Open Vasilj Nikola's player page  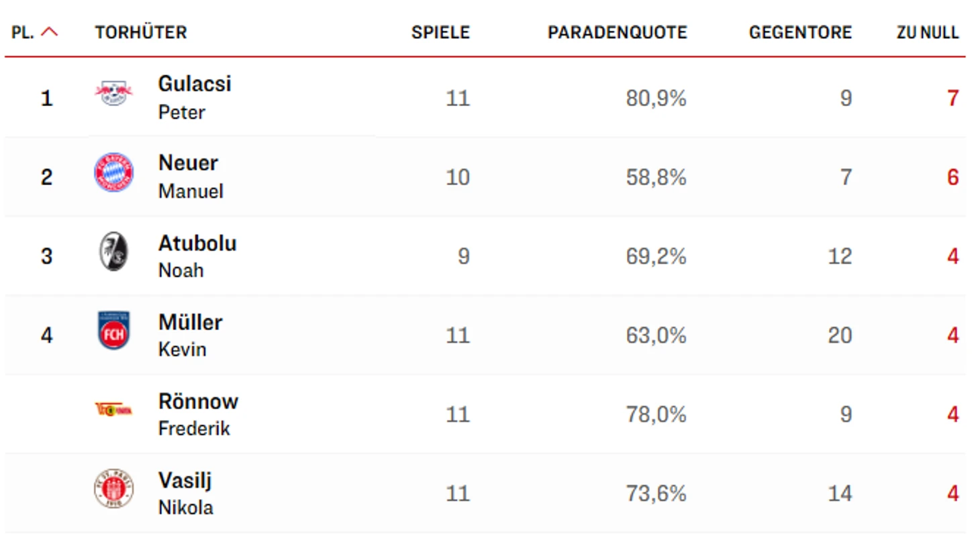click(x=186, y=493)
